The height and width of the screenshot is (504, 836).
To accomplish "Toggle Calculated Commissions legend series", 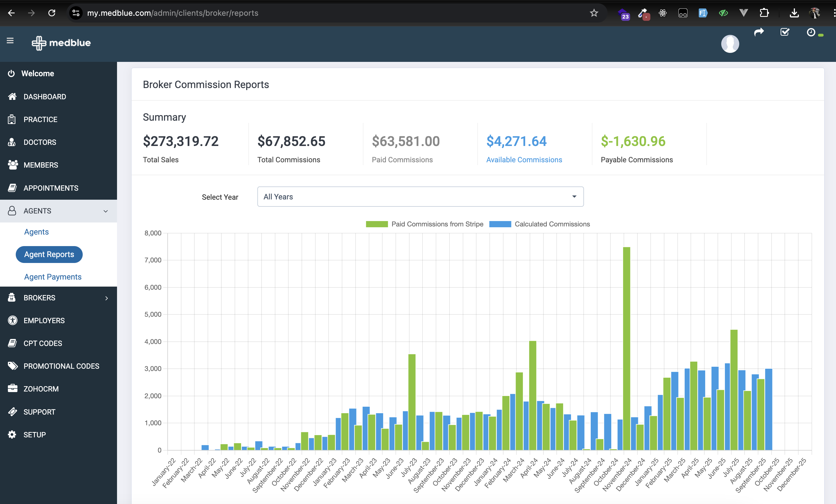I will pyautogui.click(x=540, y=224).
